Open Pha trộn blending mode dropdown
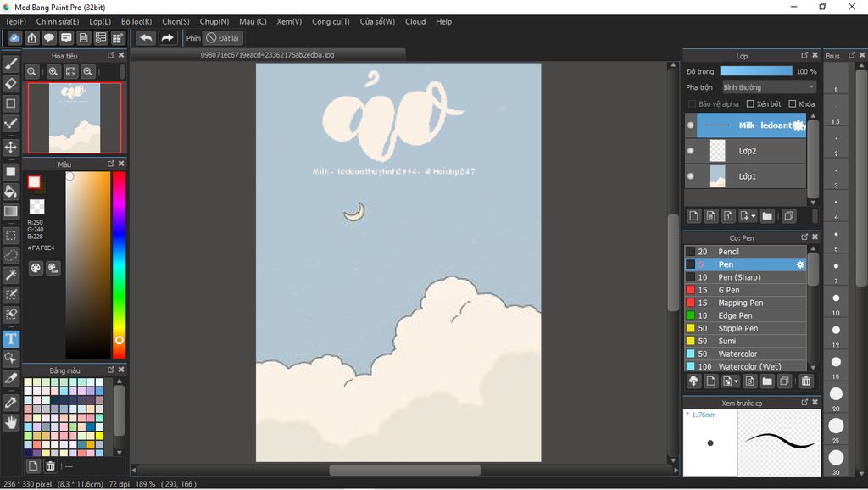868x490 pixels. tap(769, 87)
